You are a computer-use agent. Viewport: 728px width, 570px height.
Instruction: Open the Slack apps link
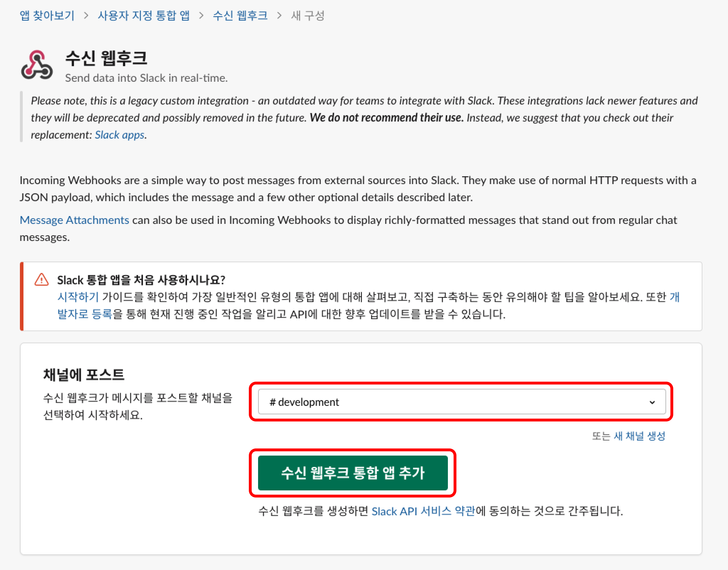[119, 135]
